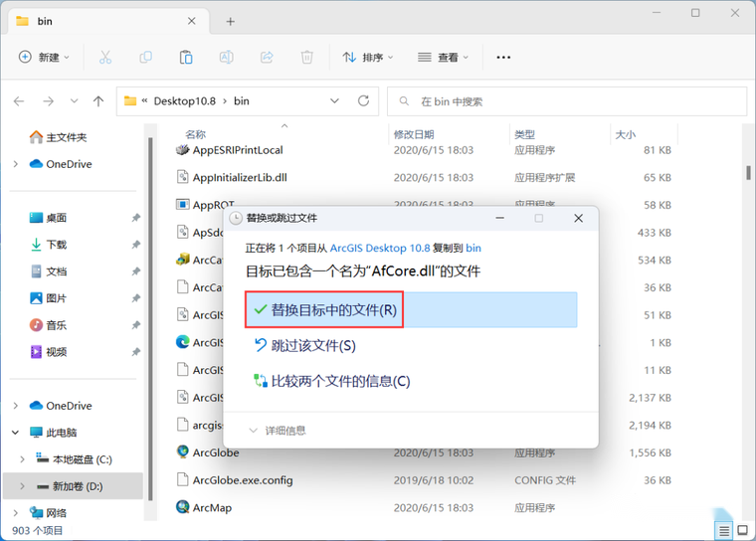Image resolution: width=756 pixels, height=541 pixels.
Task: Open 主文件夹 in navigation pane
Action: (x=58, y=137)
